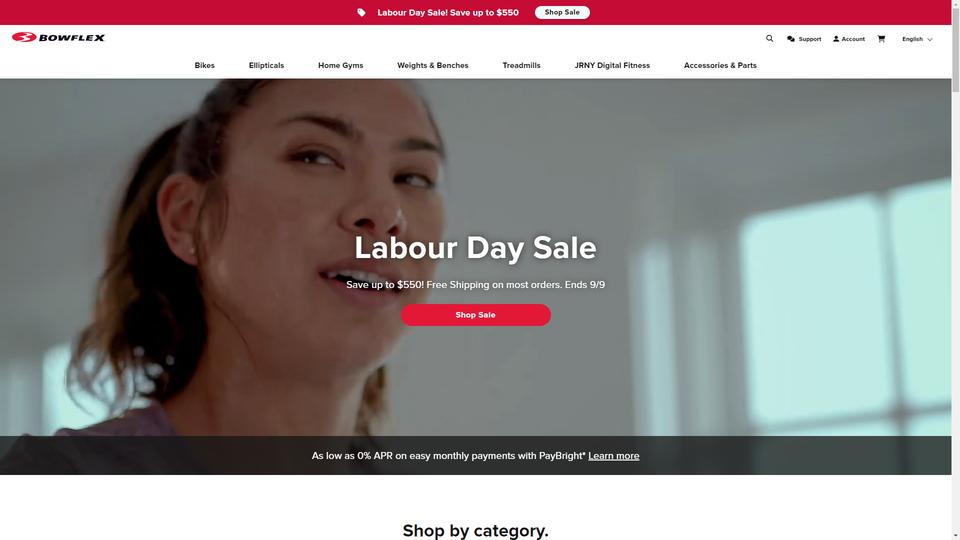The image size is (960, 540).
Task: Open Account via the person icon
Action: 849,39
